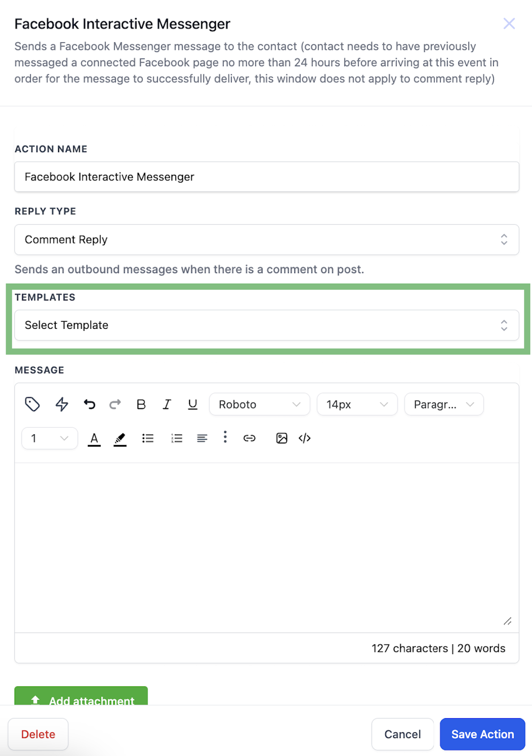Screen dimensions: 532x756
Task: Click the Add attachment button
Action: (x=81, y=696)
